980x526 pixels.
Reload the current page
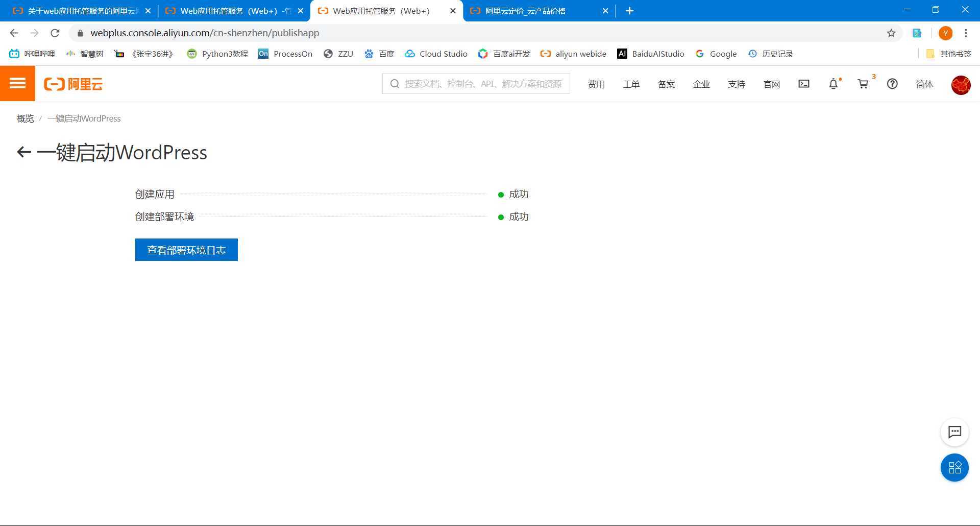[x=55, y=33]
